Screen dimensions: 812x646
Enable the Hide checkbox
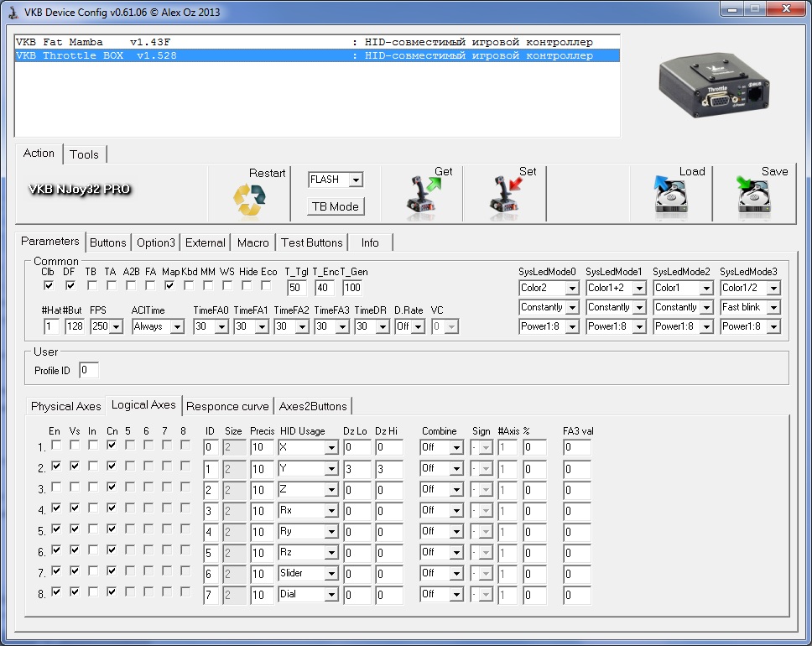pos(247,285)
